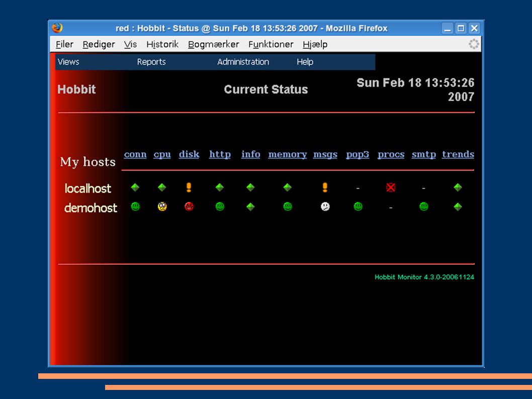
Task: Maximize the Firefox window
Action: pos(461,28)
